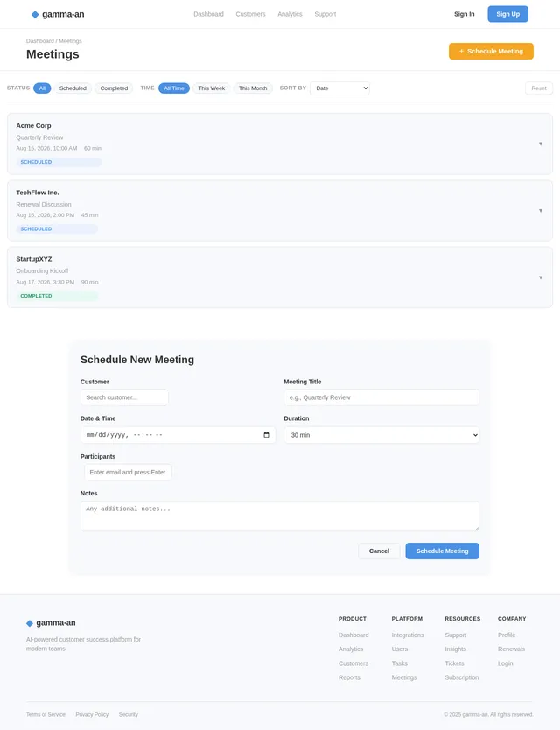Submit form with blue Schedule Meeting button
Screen dimensions: 560x730
coord(442,551)
